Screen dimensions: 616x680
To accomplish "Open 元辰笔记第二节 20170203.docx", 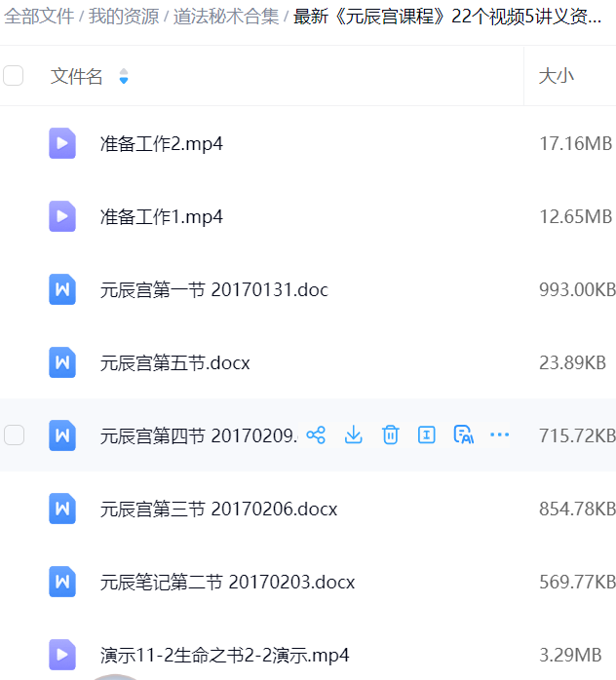I will (x=227, y=582).
